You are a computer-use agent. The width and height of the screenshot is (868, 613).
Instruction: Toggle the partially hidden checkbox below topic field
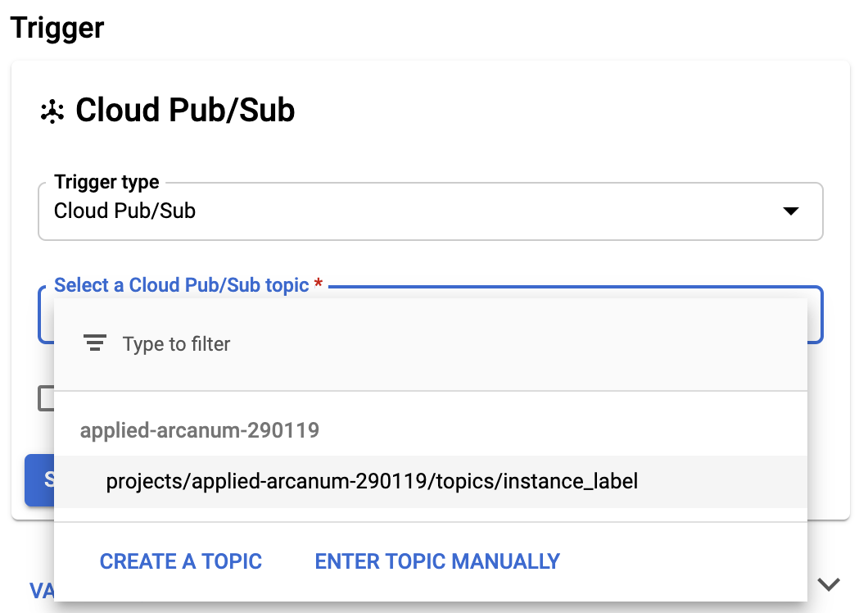(x=46, y=398)
